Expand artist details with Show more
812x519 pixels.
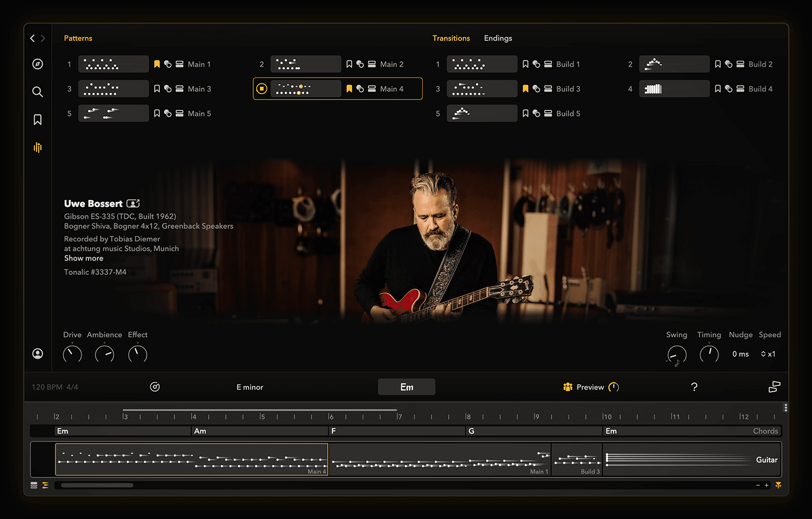pos(84,258)
